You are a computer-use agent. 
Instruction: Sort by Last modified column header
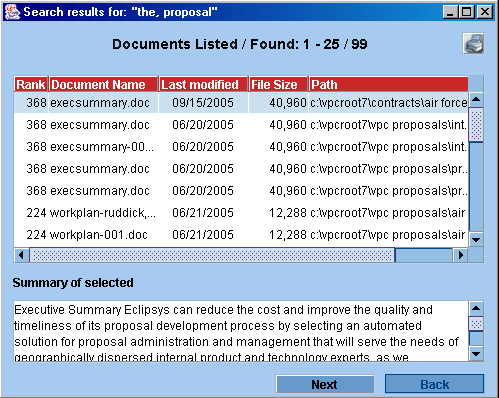(203, 84)
